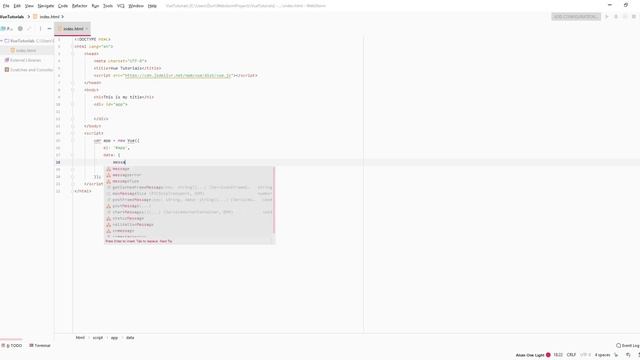Viewport: 640px width, 360px height.
Task: Click line 18 in the gutter
Action: point(58,162)
